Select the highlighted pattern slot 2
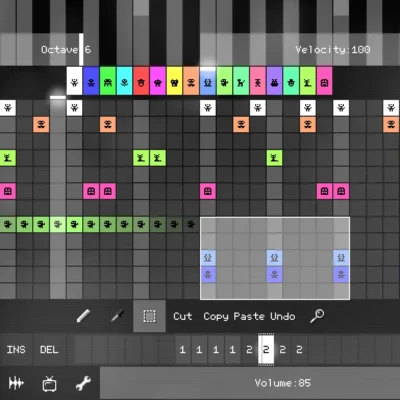 (x=266, y=350)
